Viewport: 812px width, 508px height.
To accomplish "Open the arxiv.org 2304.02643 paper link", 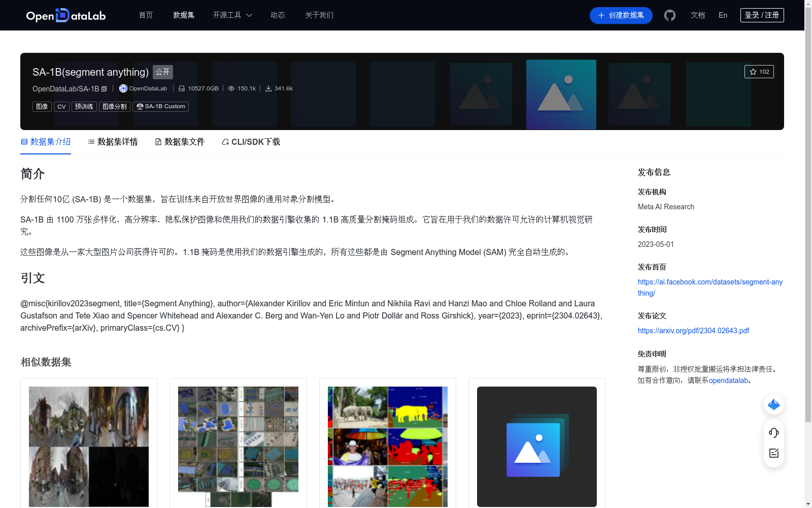I will (693, 331).
